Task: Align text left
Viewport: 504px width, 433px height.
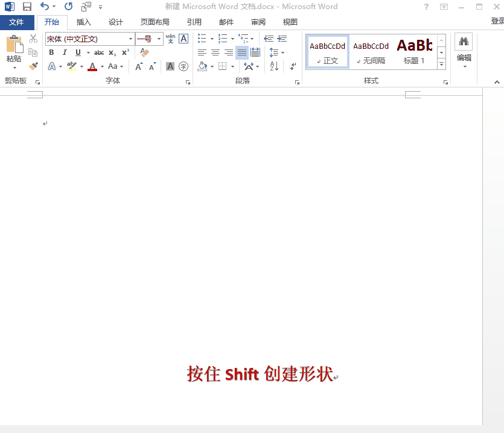Action: click(202, 52)
